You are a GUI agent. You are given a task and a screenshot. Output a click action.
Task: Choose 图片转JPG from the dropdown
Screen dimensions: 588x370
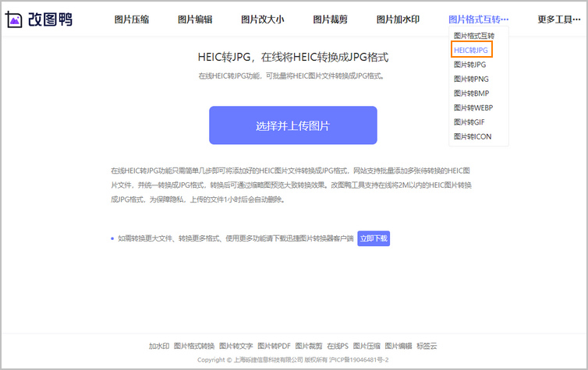click(x=470, y=65)
